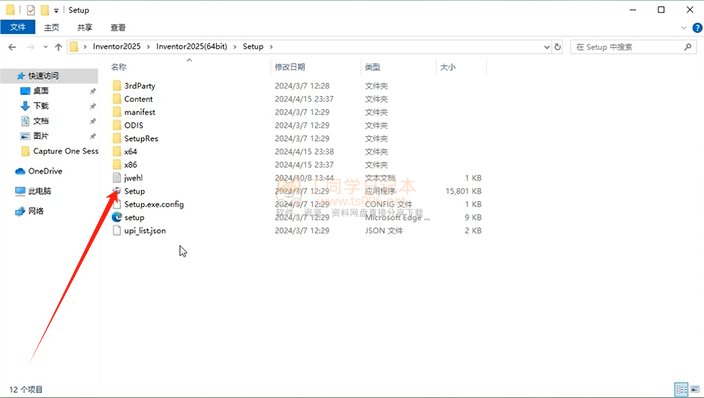Sort by the 修改日期 column header
This screenshot has width=704, height=398.
(x=290, y=67)
